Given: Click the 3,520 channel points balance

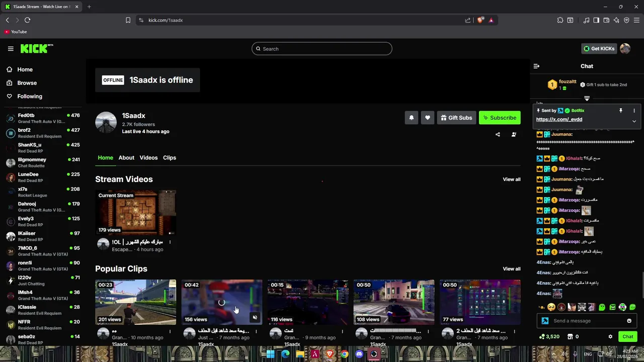Looking at the screenshot, I should point(549,337).
